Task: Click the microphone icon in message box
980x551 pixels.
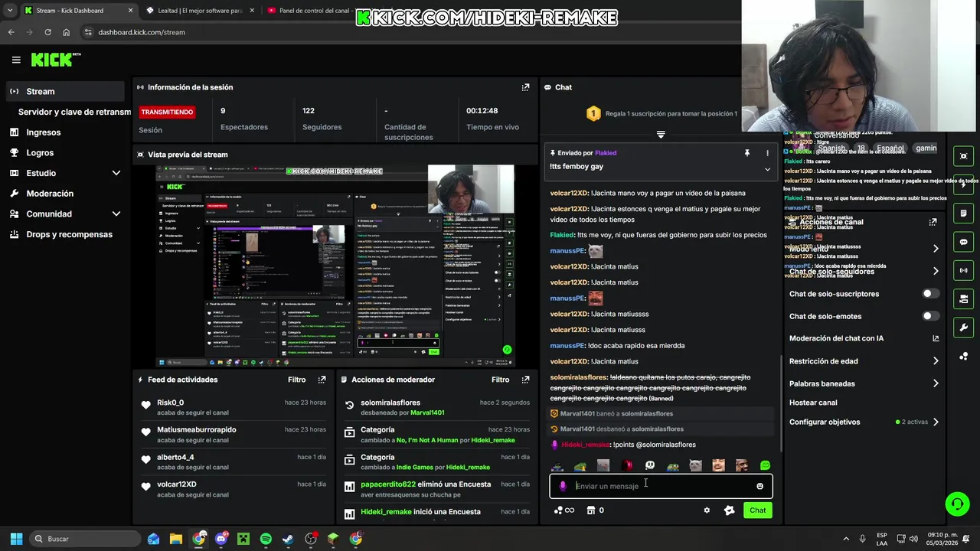Action: tap(563, 486)
